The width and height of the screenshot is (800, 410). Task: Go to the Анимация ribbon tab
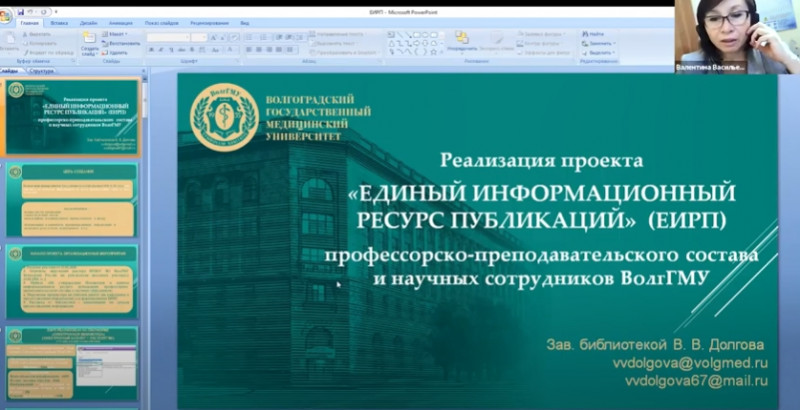pyautogui.click(x=120, y=23)
